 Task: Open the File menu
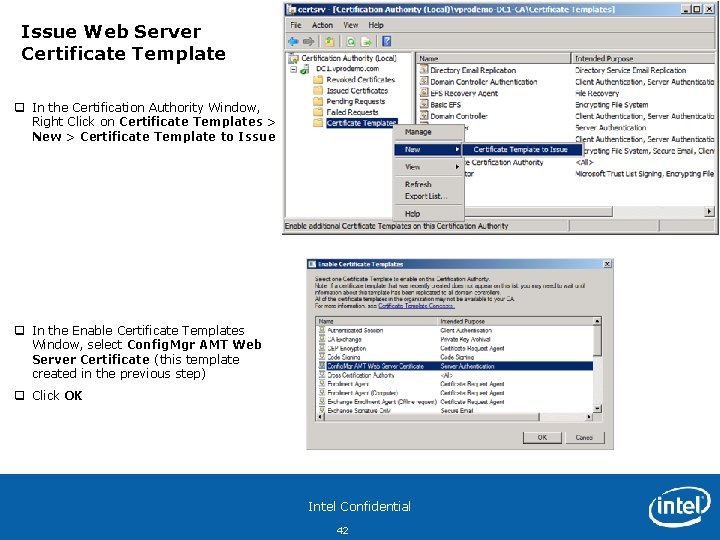(x=296, y=25)
